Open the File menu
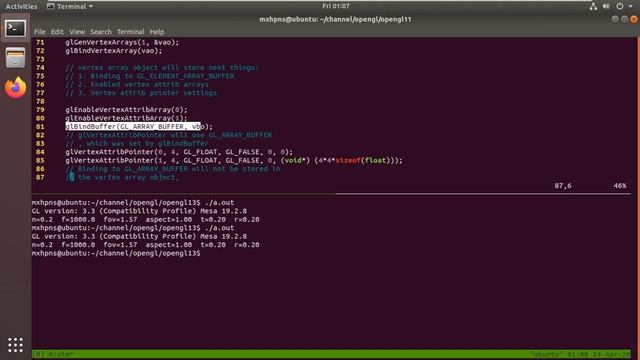The image size is (640, 360). click(40, 32)
